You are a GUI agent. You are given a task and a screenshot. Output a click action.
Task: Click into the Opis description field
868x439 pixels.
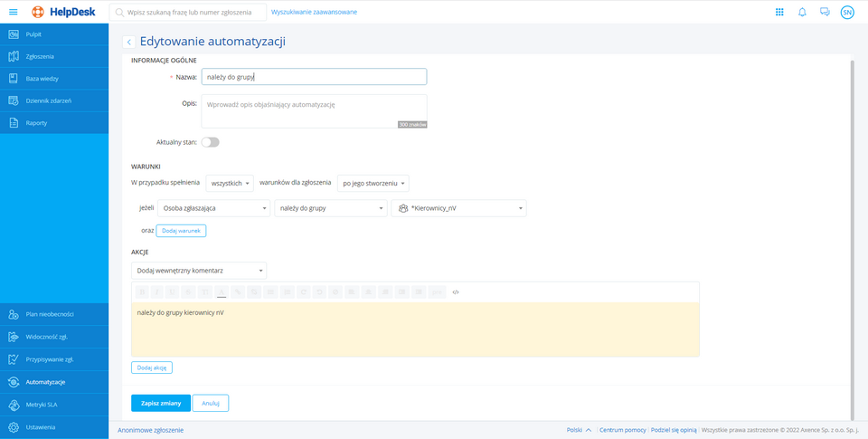pyautogui.click(x=313, y=110)
